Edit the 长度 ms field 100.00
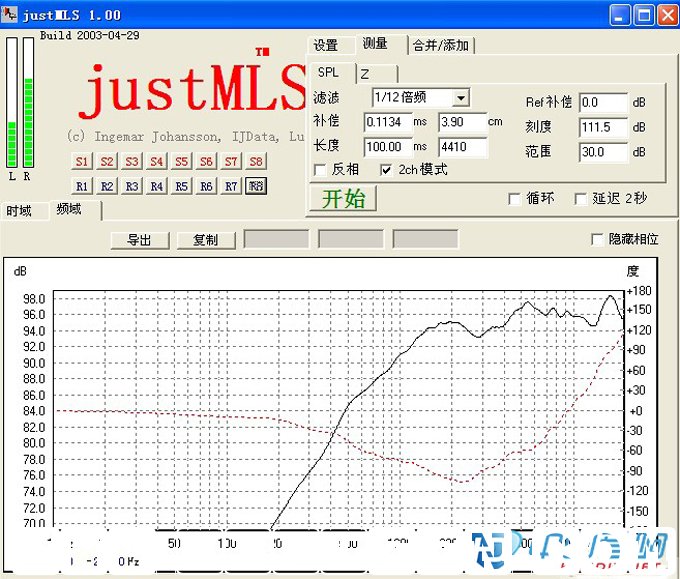Viewport: 680px width, 579px height. (x=388, y=147)
